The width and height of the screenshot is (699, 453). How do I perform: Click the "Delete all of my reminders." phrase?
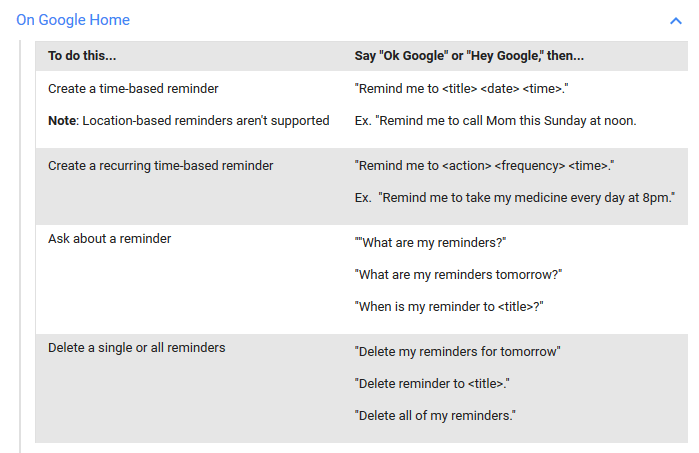point(435,415)
